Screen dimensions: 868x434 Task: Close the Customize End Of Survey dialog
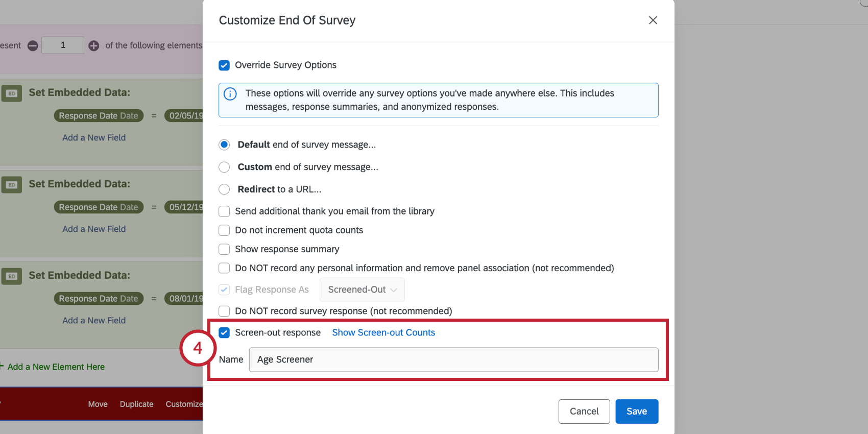pos(653,20)
